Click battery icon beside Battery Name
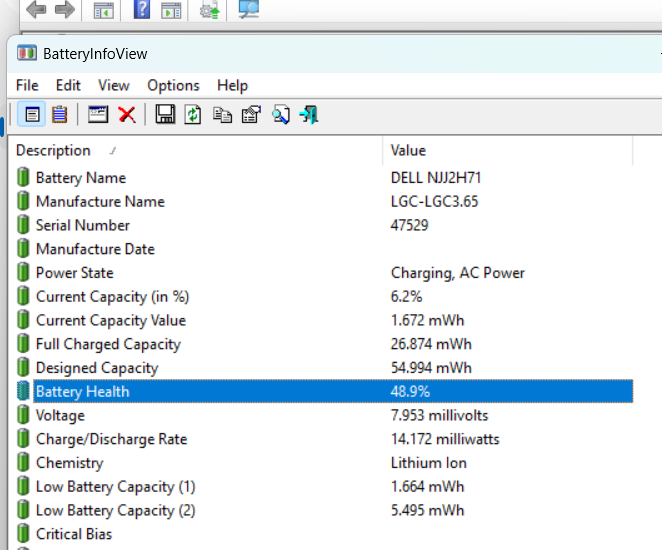The width and height of the screenshot is (662, 550). tap(23, 177)
